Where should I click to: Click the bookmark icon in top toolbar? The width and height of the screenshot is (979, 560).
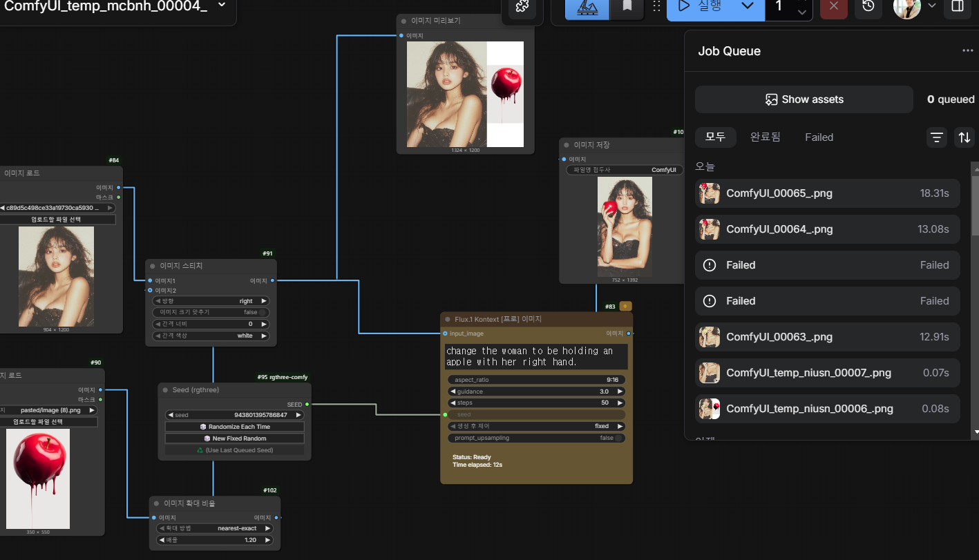coord(627,7)
